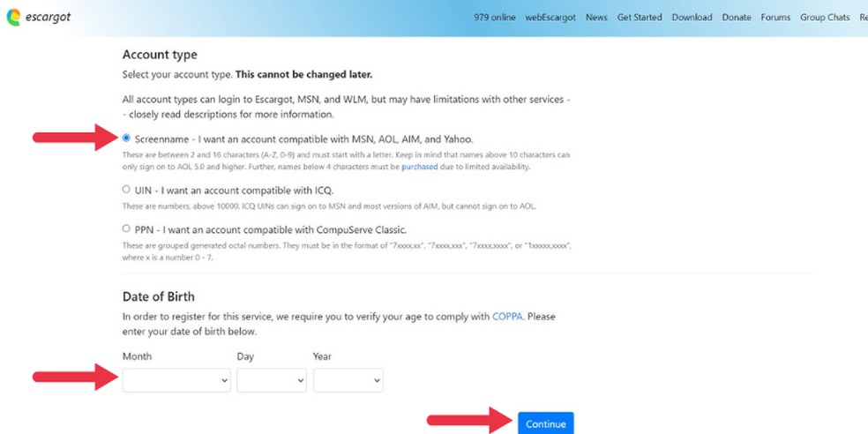Navigate to the Download page
This screenshot has height=434, width=868.
click(692, 17)
